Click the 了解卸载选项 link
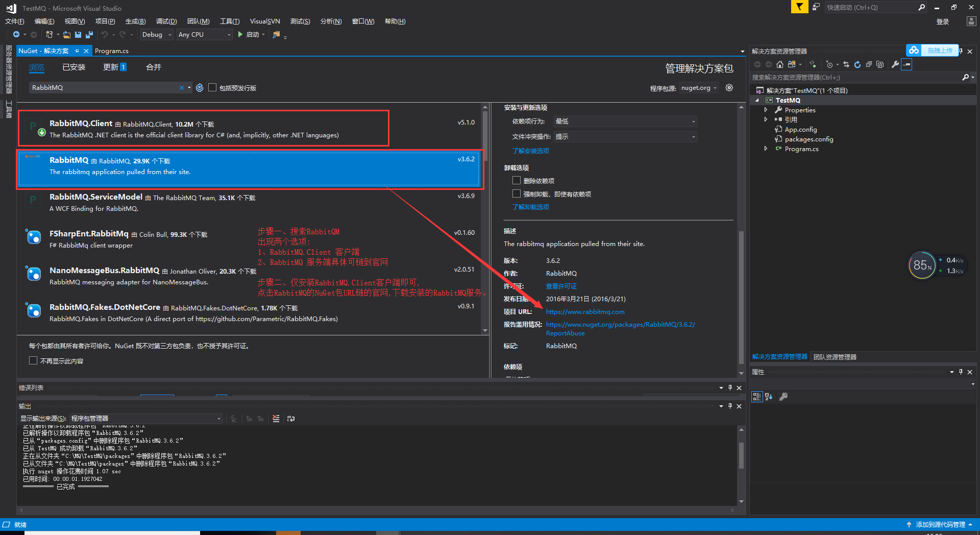Screen dimensions: 980x535 (531, 207)
